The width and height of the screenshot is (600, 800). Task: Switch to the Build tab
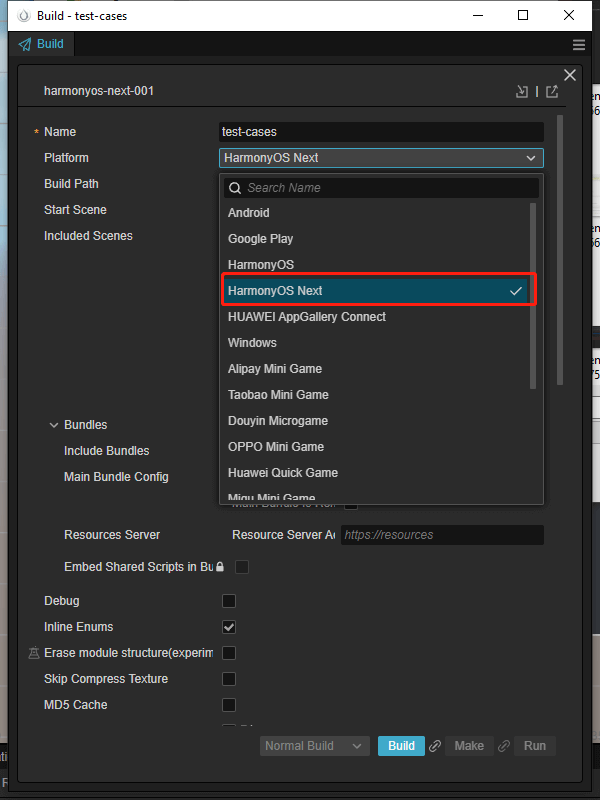pyautogui.click(x=41, y=44)
